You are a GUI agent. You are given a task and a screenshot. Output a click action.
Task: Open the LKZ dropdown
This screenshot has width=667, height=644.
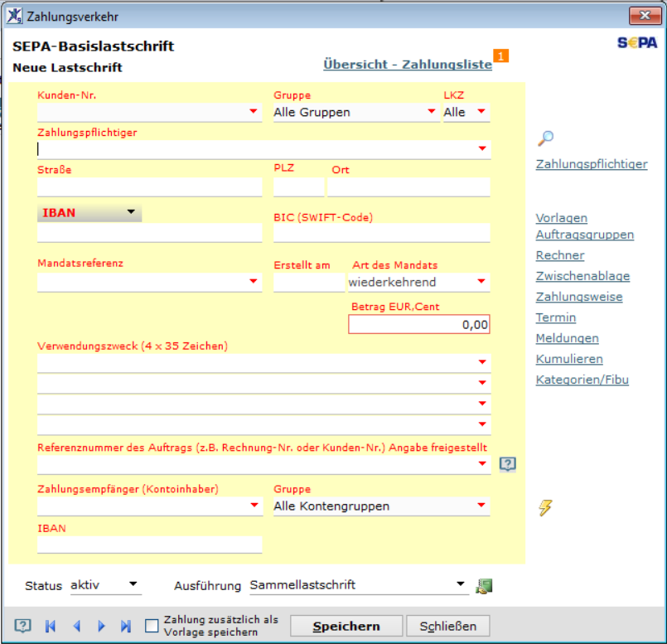(x=481, y=112)
